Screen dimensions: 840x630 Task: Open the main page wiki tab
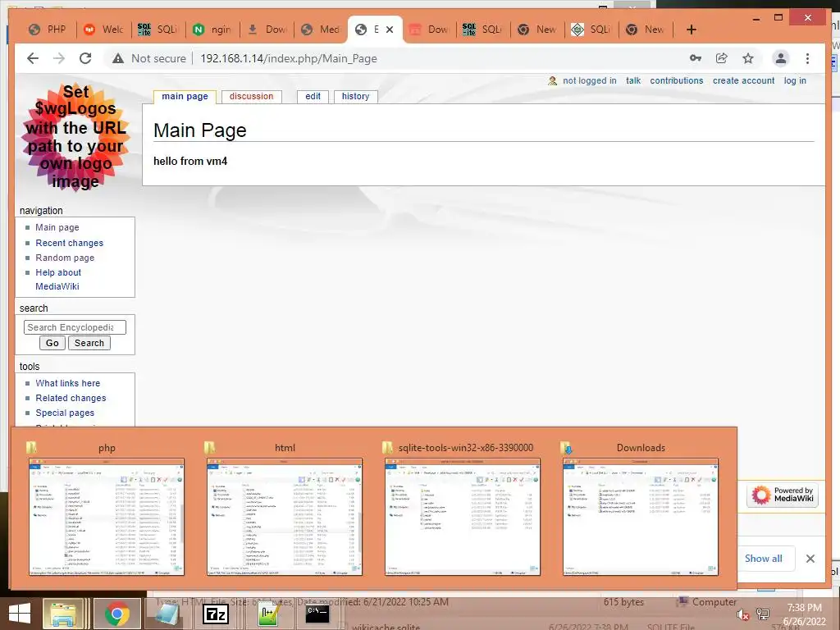pyautogui.click(x=185, y=97)
